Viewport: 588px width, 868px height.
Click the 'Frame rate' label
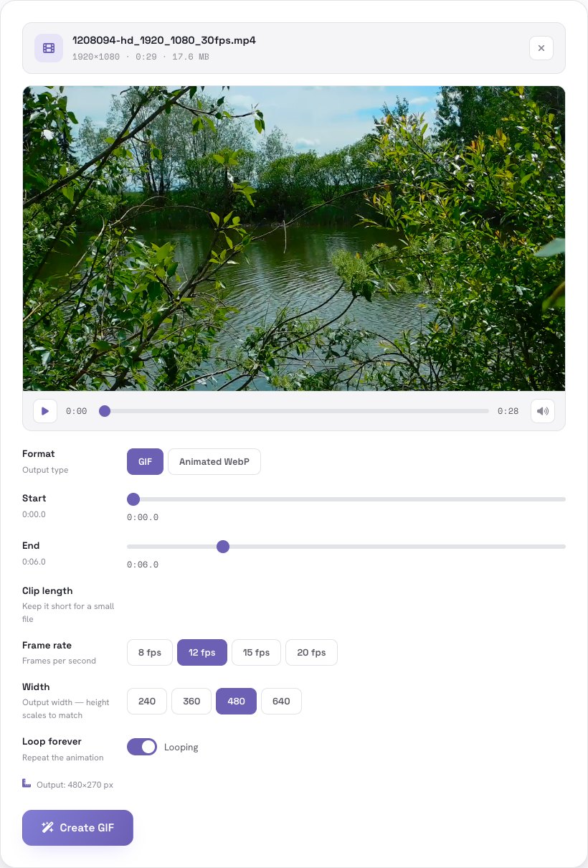tap(47, 646)
